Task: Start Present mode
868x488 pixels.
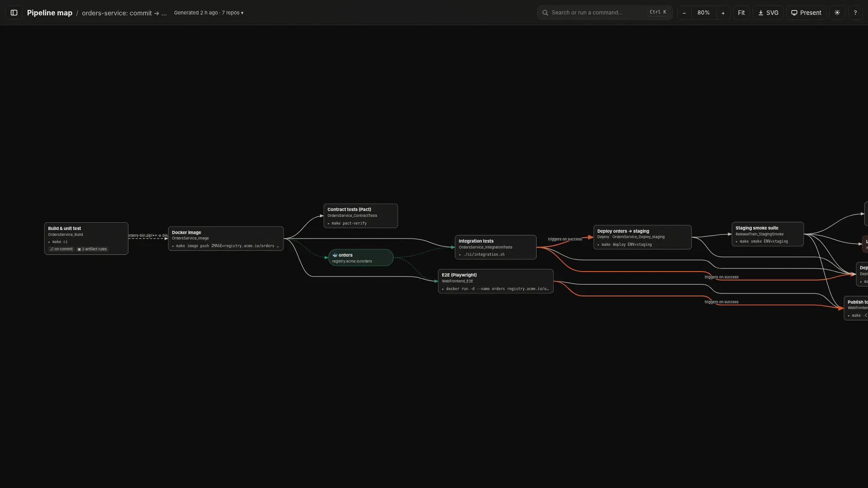Action: click(x=806, y=13)
